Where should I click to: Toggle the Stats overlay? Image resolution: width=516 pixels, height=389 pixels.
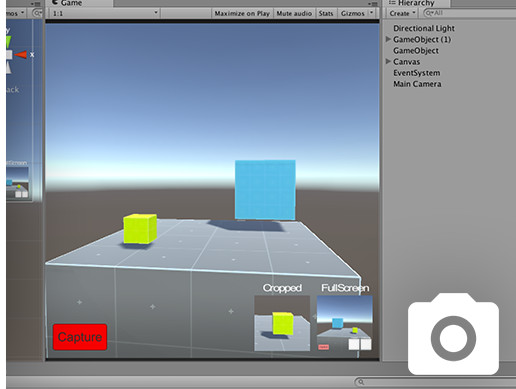click(x=326, y=13)
